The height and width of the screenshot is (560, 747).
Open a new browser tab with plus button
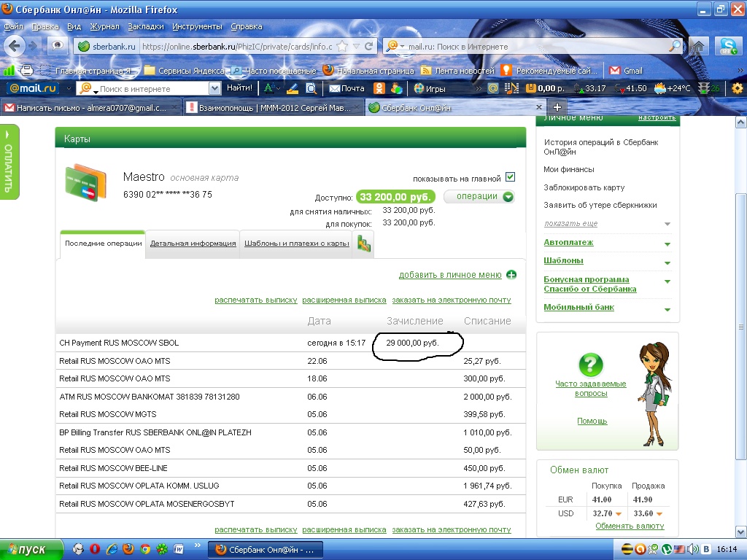click(557, 107)
